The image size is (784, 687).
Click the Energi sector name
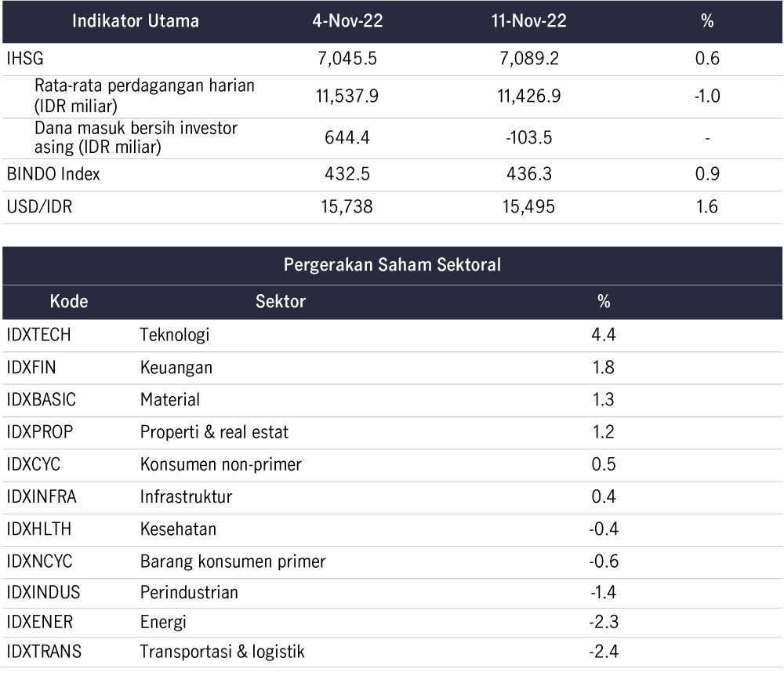point(163,623)
